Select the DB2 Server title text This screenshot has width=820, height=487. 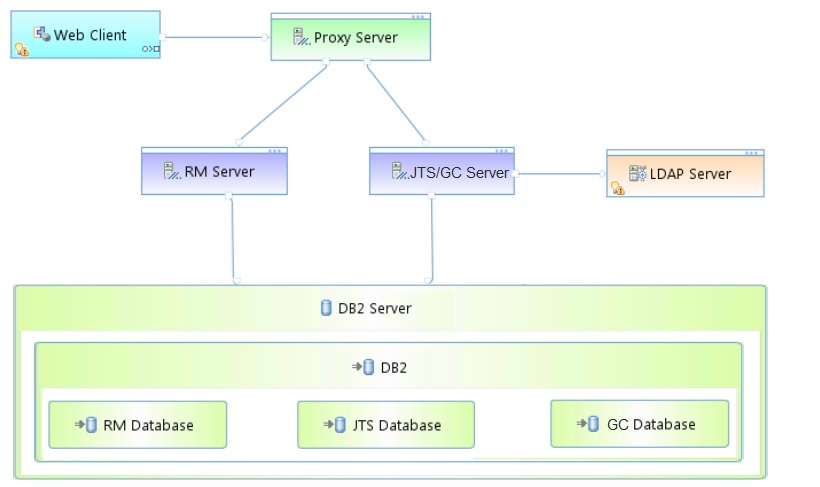(374, 309)
